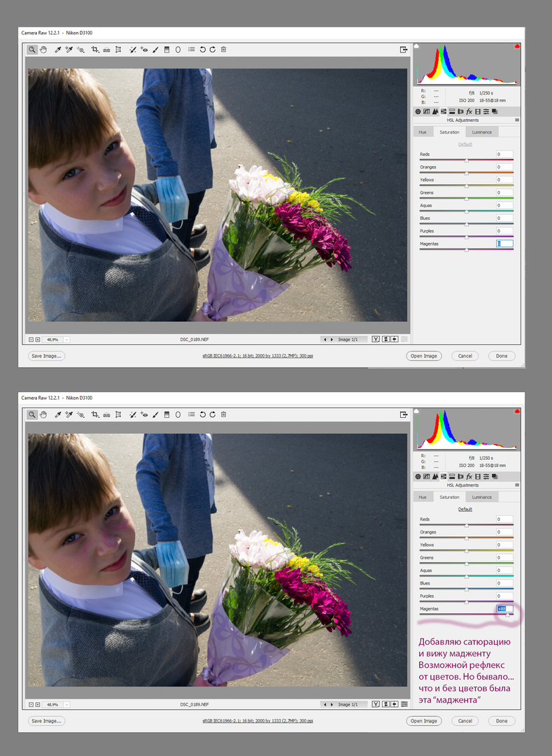Select the Hand tool in upper window

tap(43, 50)
